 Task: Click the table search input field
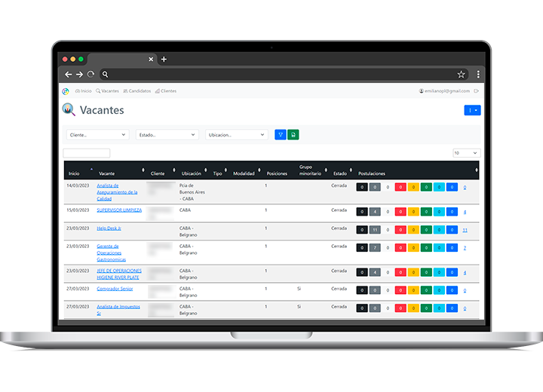pyautogui.click(x=87, y=153)
